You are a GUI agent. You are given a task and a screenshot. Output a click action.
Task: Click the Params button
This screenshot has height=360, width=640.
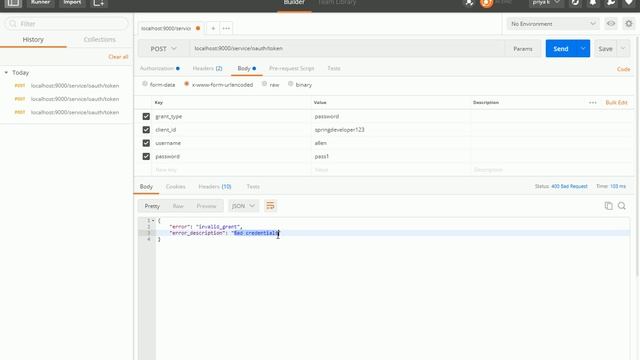coord(523,49)
